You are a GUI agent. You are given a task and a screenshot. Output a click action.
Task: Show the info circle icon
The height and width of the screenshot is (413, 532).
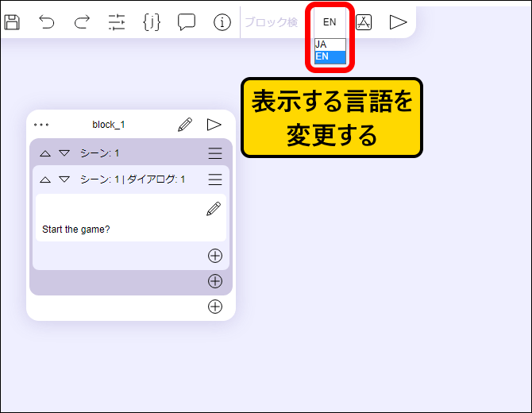[222, 22]
